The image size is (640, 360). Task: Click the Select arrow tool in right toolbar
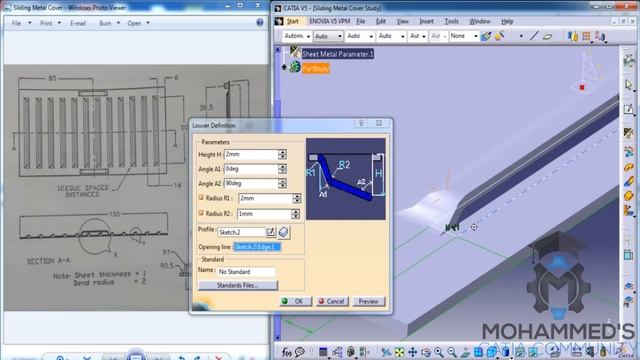click(629, 85)
